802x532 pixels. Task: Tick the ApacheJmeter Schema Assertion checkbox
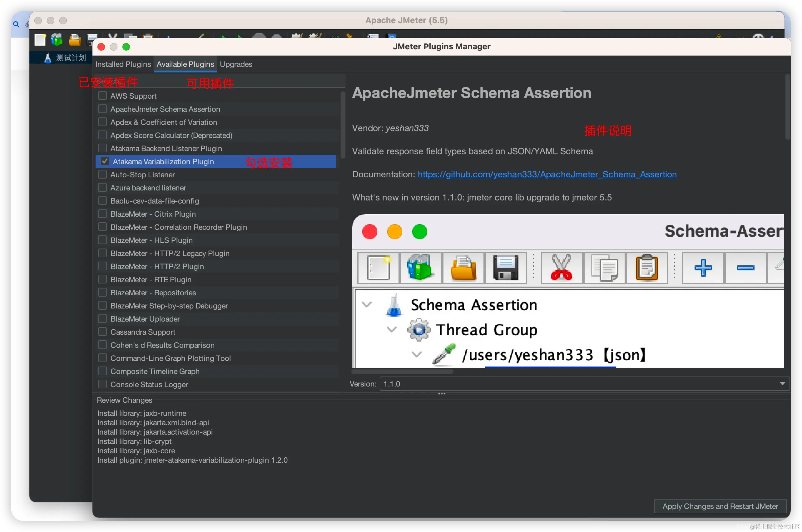point(102,109)
